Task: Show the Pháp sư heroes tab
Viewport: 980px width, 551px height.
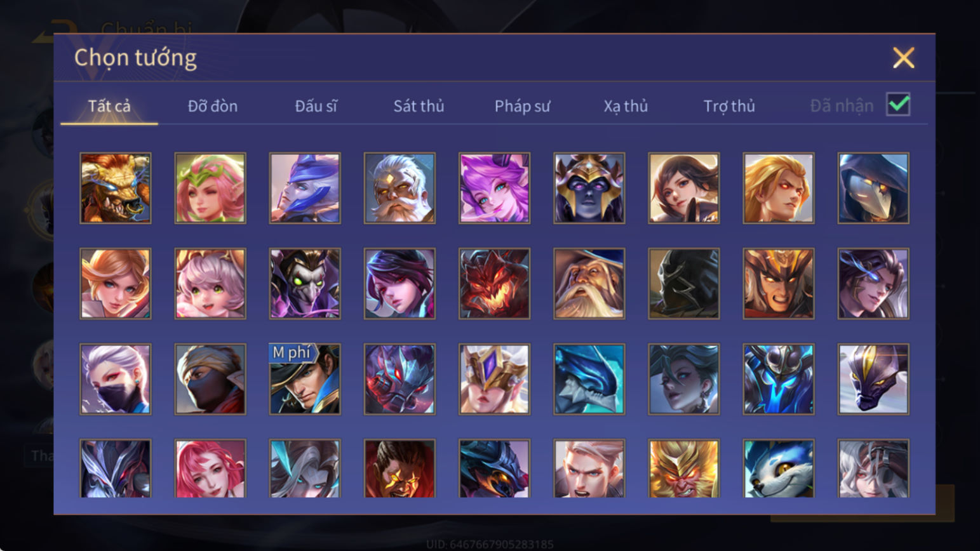Action: 522,106
